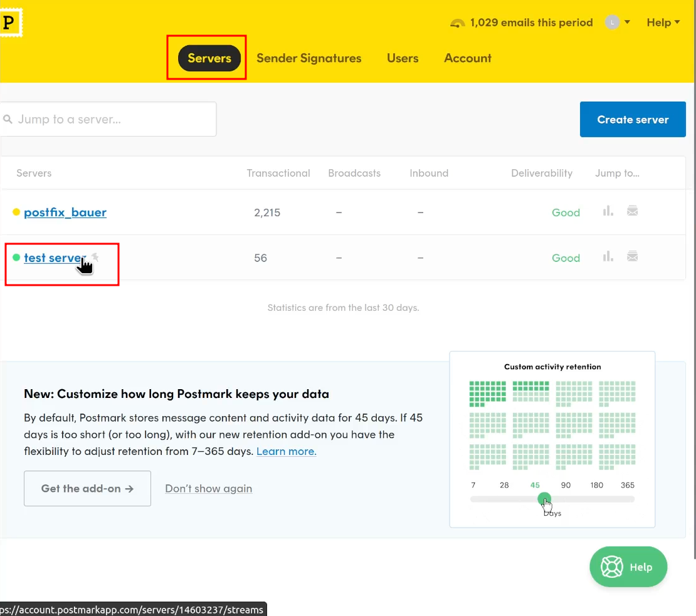Expand the Help dropdown in header
The image size is (696, 616).
(x=663, y=23)
